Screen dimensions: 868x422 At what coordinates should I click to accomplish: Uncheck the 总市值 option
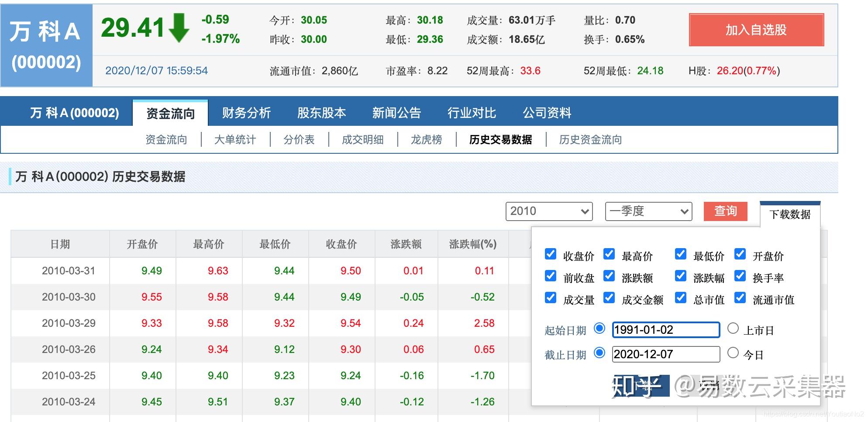pyautogui.click(x=681, y=298)
